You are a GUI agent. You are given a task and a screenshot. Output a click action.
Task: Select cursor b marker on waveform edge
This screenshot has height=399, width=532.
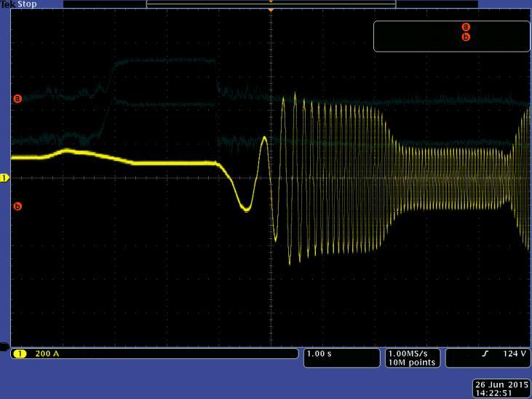tap(17, 206)
